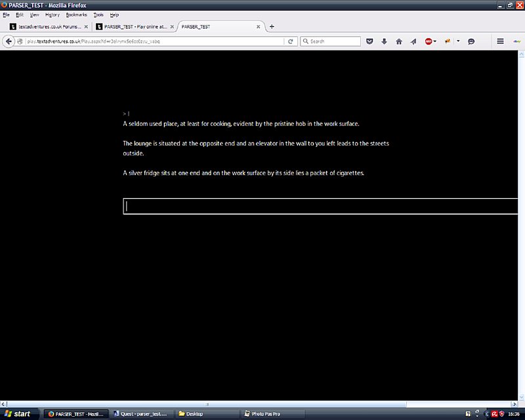Screen dimensions: 525x420
Task: Open Photo Pos Pro from the taskbar
Action: tap(266, 414)
